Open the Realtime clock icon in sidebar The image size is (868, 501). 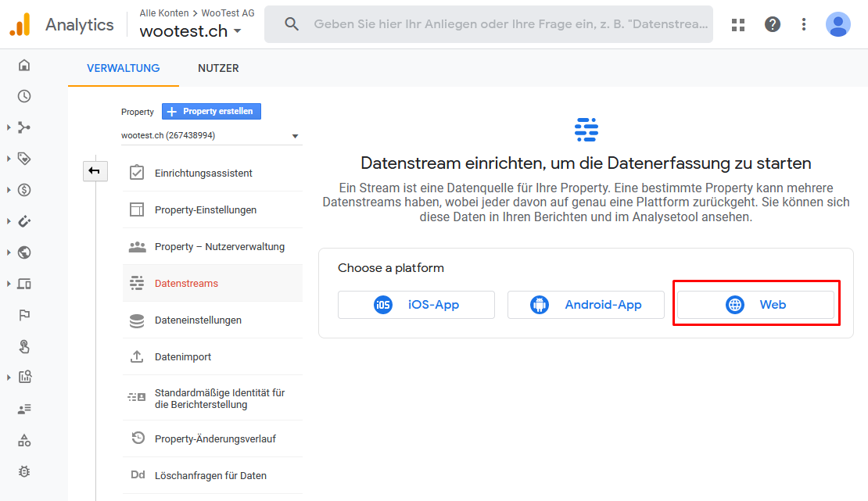pos(23,96)
